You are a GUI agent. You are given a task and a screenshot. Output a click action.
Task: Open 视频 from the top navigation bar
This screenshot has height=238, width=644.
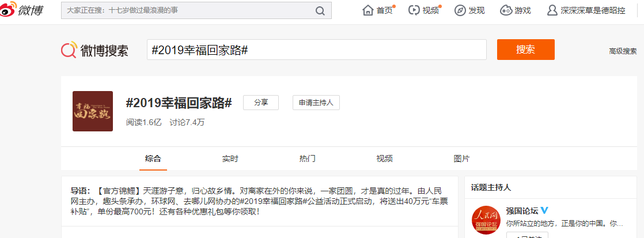point(414,10)
